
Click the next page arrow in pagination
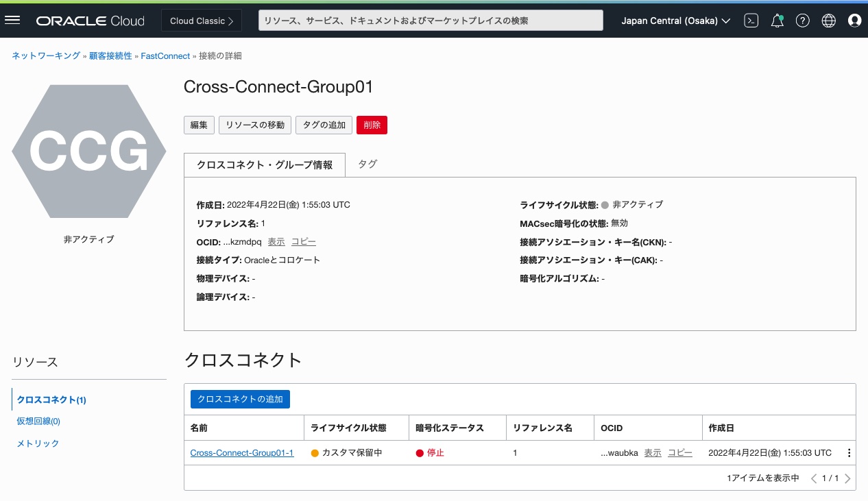click(847, 478)
